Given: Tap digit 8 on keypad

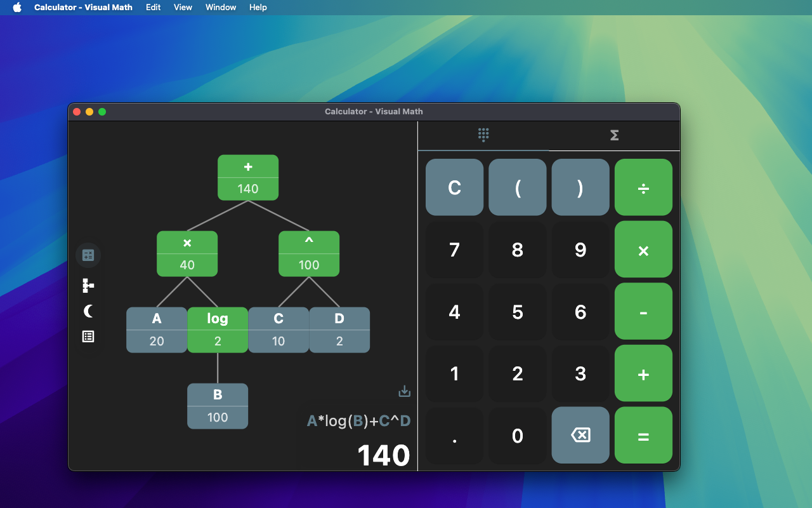Looking at the screenshot, I should 518,250.
